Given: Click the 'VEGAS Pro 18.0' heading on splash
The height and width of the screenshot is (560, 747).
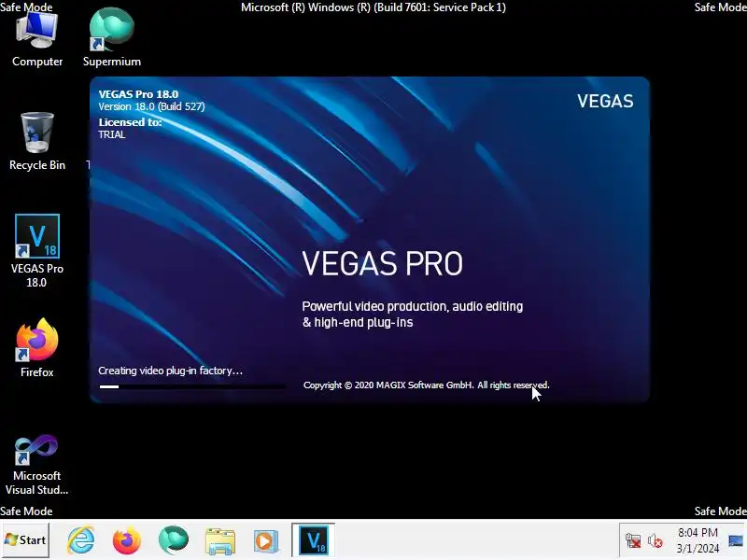Looking at the screenshot, I should coord(138,94).
